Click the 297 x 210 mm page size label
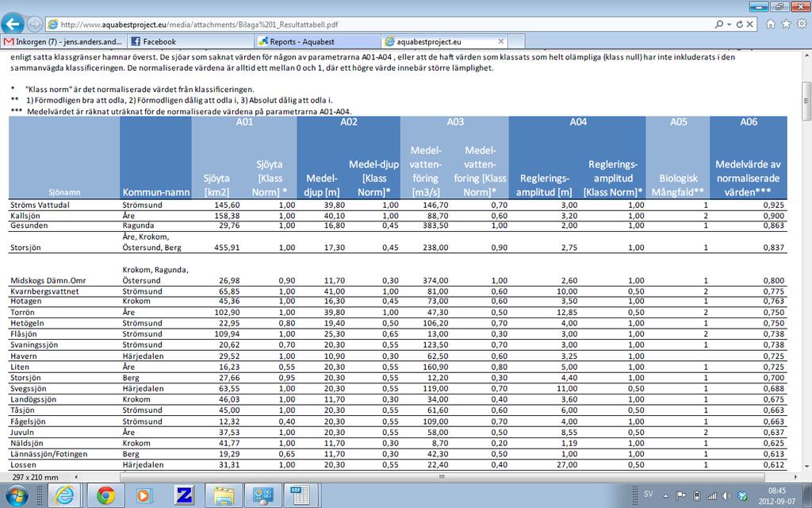Viewport: 812px width, 508px height. click(35, 477)
